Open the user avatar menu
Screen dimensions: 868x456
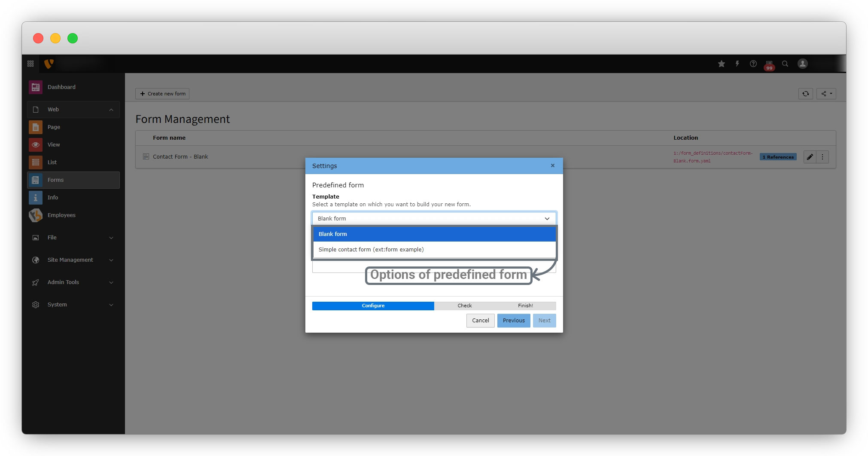tap(802, 64)
